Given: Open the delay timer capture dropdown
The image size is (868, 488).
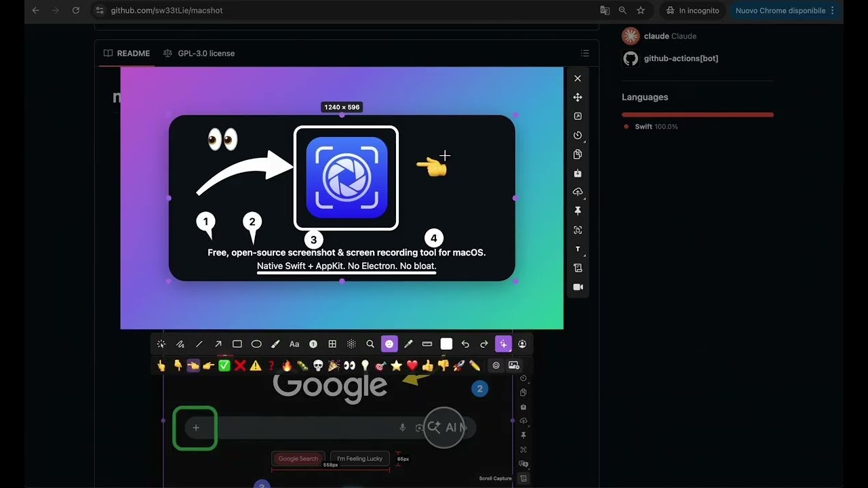Looking at the screenshot, I should [x=578, y=135].
